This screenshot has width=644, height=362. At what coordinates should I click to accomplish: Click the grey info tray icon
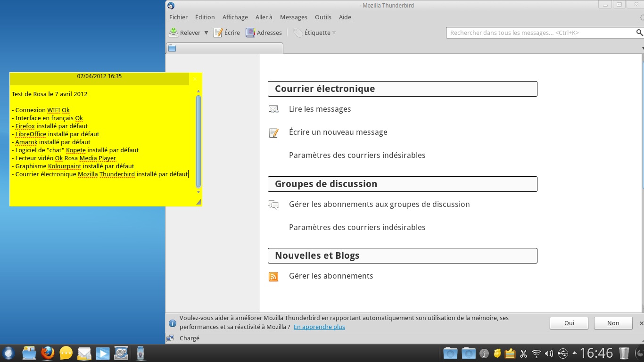(x=484, y=354)
